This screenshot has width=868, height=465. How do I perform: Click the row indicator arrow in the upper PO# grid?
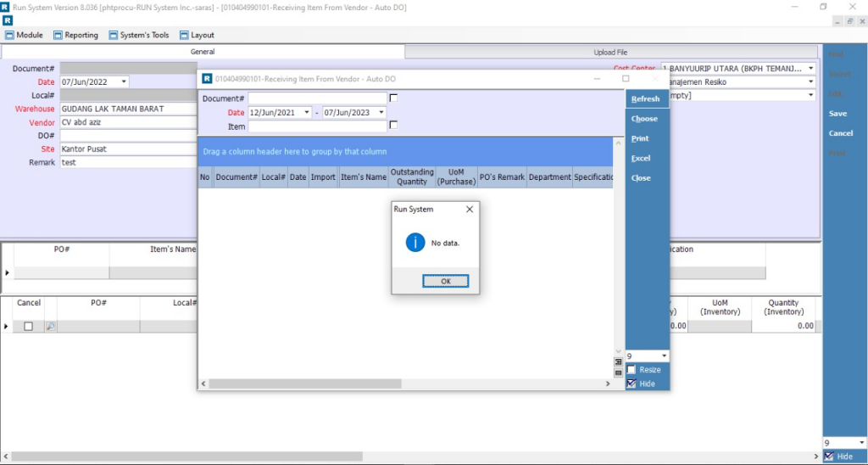(x=7, y=272)
